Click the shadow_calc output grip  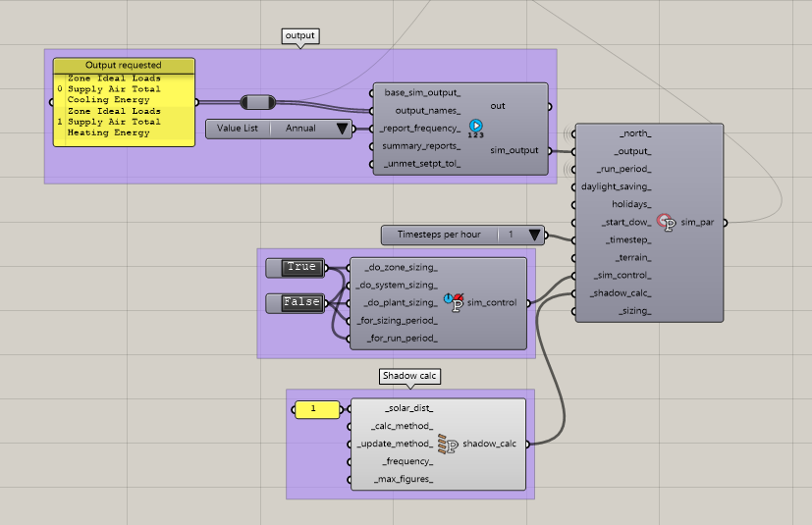pos(529,444)
